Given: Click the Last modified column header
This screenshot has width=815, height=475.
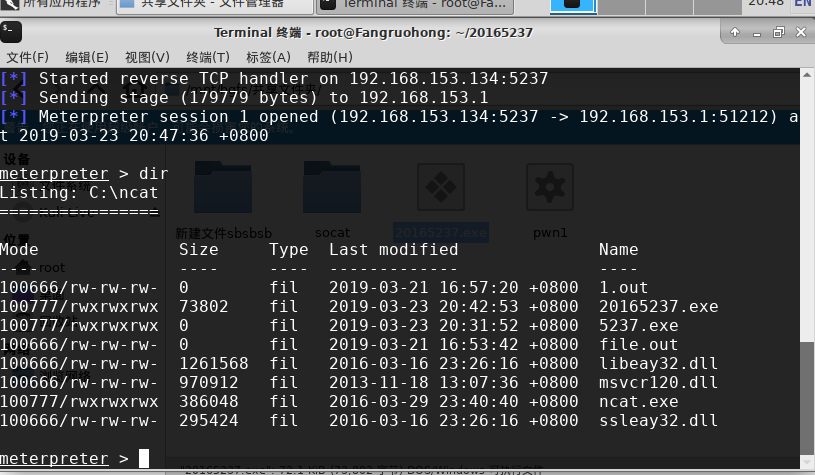Looking at the screenshot, I should click(x=393, y=249).
